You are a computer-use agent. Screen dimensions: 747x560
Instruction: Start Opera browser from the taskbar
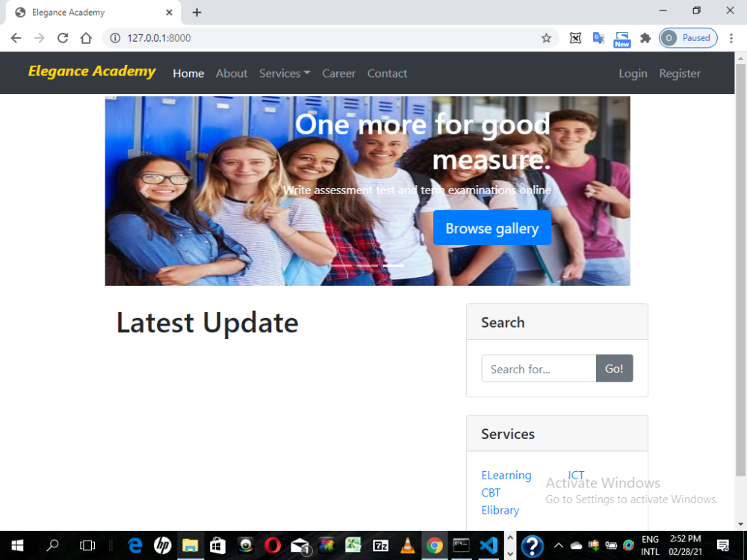point(272,545)
